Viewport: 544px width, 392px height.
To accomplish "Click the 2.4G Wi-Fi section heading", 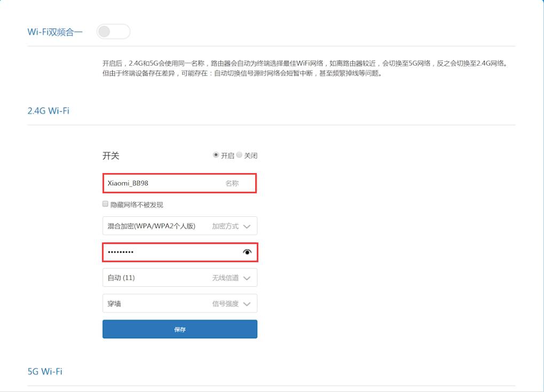I will pyautogui.click(x=49, y=111).
